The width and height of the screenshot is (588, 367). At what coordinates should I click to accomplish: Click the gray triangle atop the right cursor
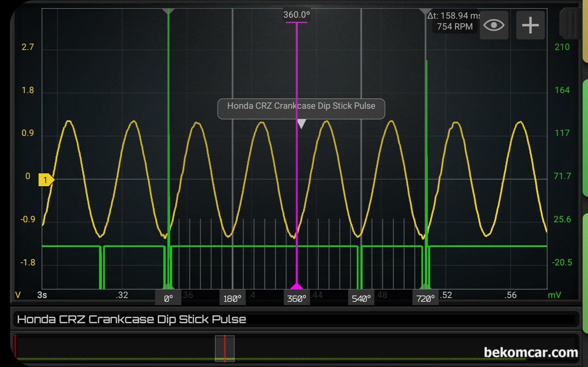pos(426,12)
